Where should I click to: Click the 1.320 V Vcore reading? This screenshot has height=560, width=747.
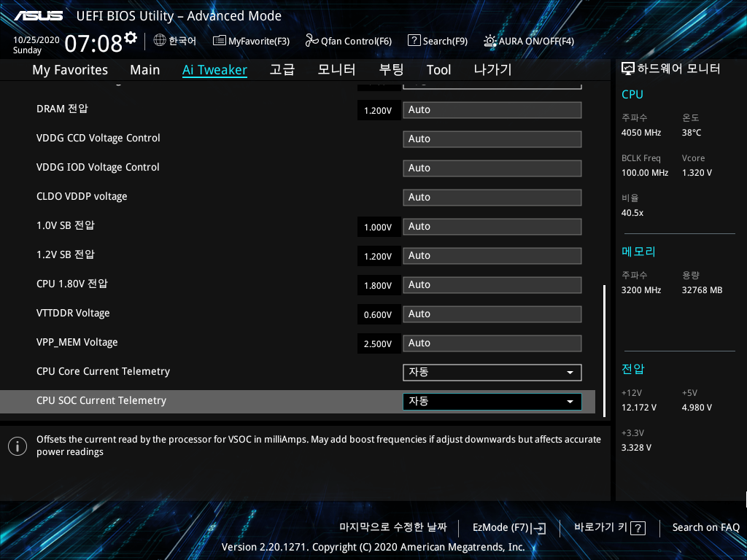(x=697, y=173)
